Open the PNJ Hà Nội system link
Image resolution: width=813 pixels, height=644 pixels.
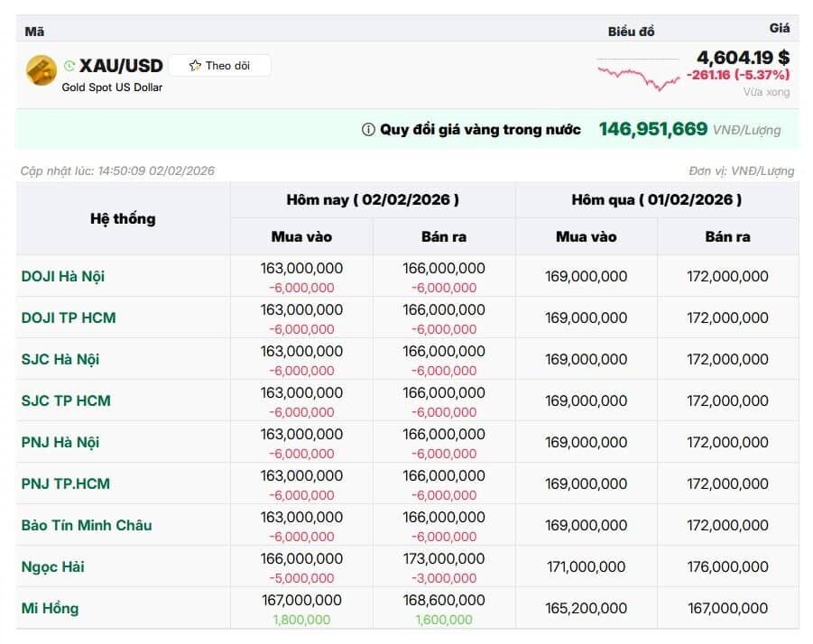click(60, 442)
